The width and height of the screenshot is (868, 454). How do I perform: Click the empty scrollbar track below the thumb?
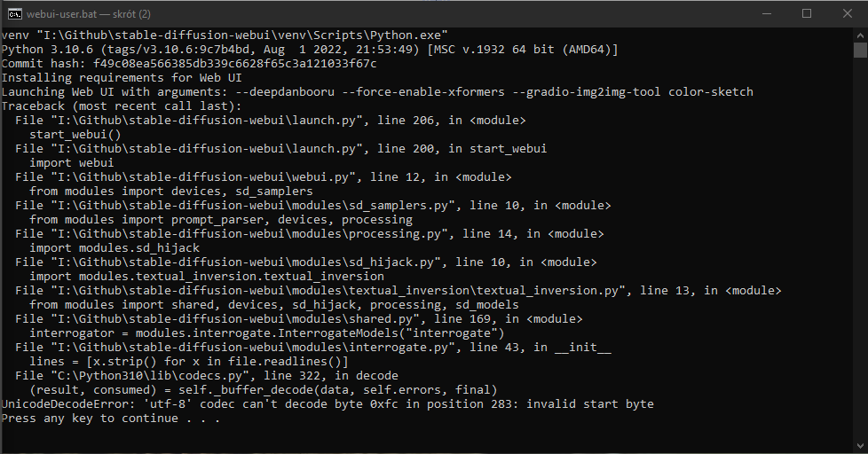point(860,249)
